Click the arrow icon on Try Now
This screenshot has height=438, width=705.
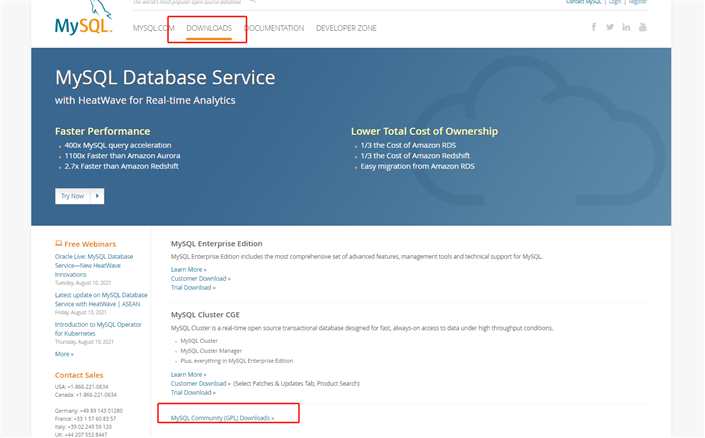tap(97, 196)
